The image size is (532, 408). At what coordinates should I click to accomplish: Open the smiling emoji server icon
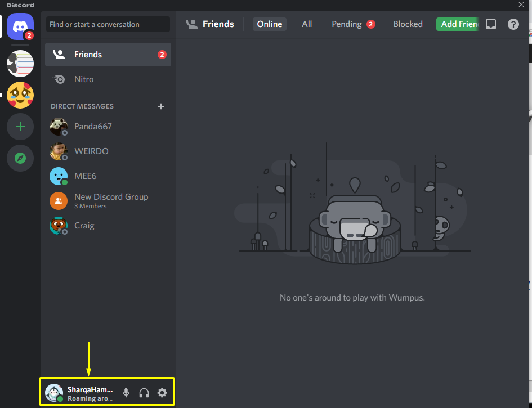(20, 95)
